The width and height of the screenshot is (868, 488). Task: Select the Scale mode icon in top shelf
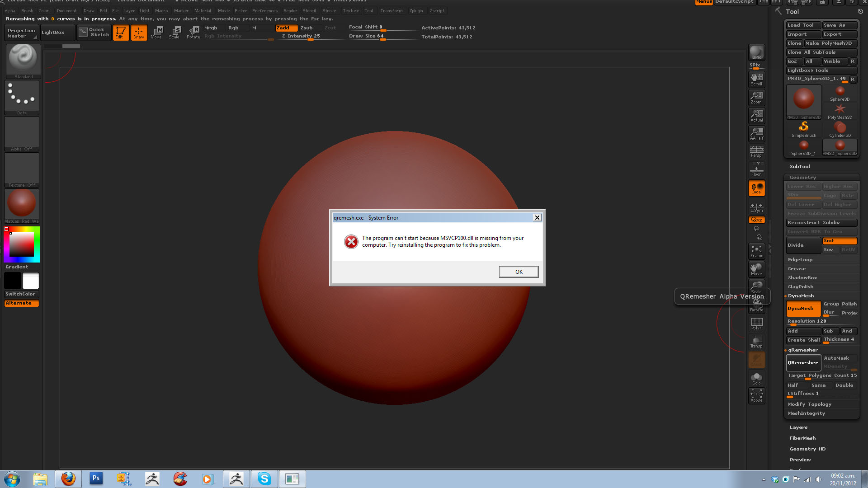tap(175, 33)
